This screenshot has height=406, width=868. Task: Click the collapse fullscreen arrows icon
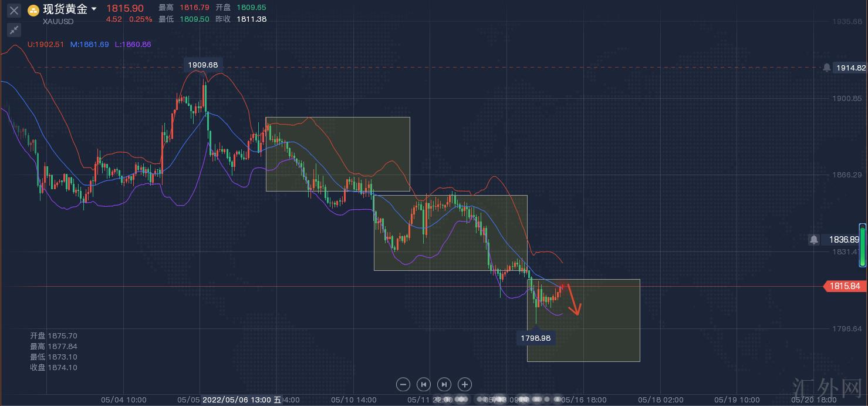[14, 29]
